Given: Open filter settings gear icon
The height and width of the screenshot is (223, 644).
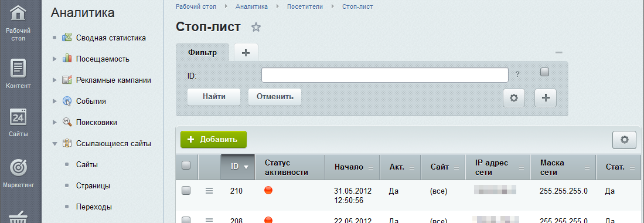Looking at the screenshot, I should click(514, 98).
